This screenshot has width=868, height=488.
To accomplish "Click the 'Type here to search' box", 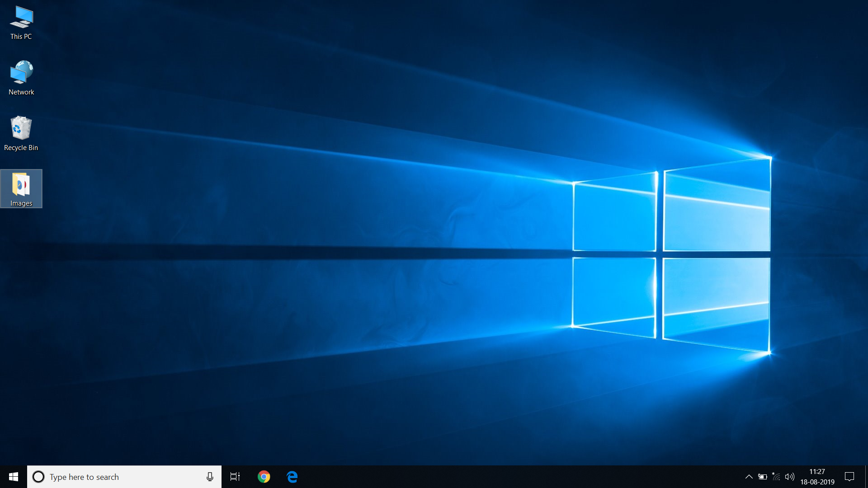I will click(x=124, y=477).
